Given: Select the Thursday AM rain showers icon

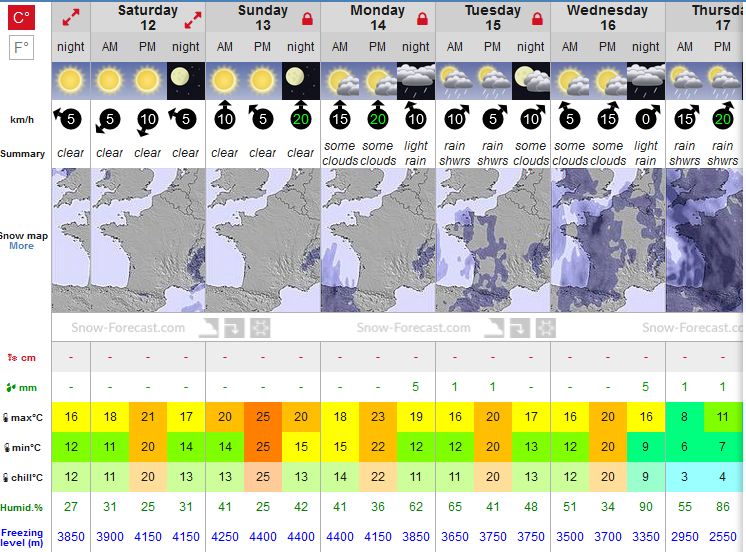Looking at the screenshot, I should point(685,81).
